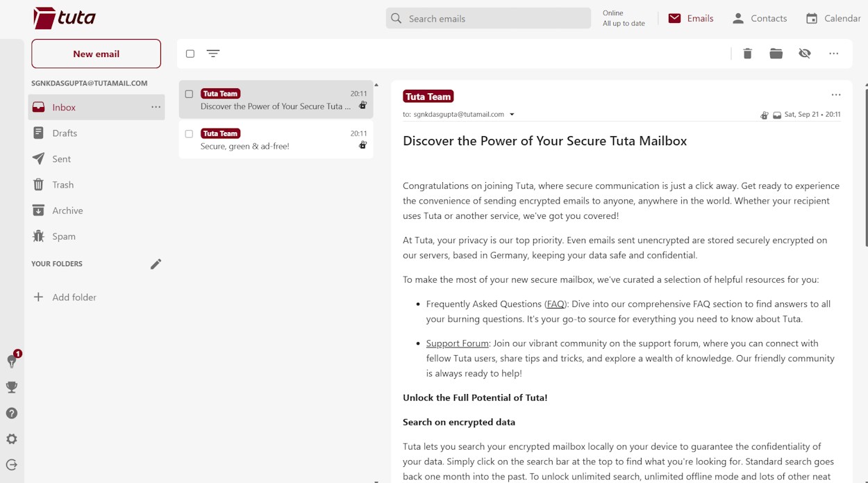Screen dimensions: 868x483
Task: Mark email unread with the crossed-eye icon
Action: 805,54
